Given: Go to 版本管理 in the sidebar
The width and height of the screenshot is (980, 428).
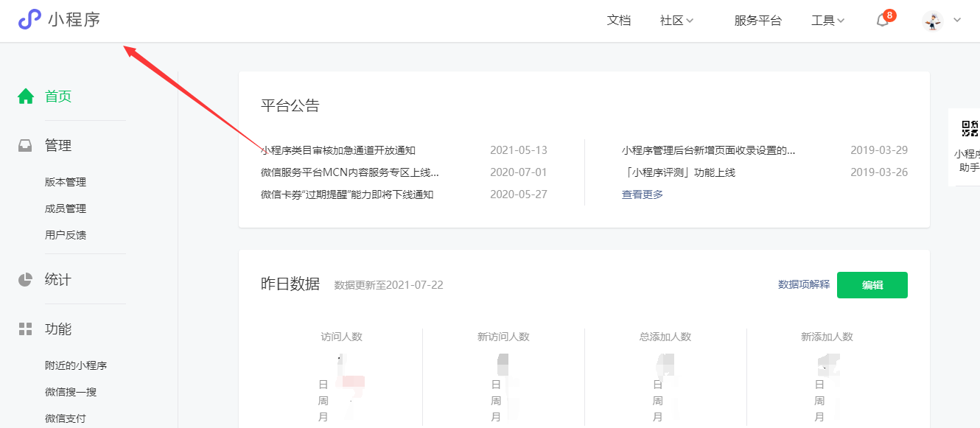Looking at the screenshot, I should pyautogui.click(x=66, y=182).
